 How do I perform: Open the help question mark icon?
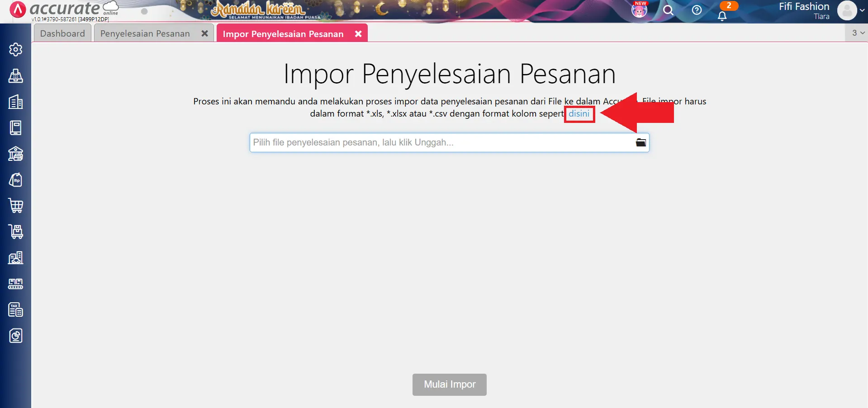tap(697, 10)
